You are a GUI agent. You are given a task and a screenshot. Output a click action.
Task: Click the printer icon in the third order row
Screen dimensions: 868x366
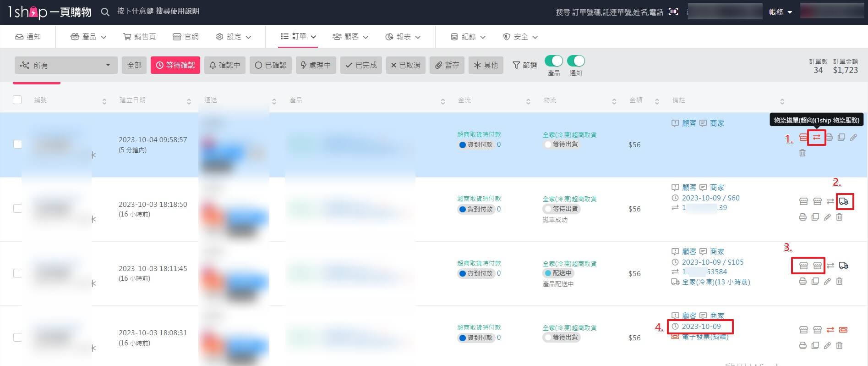(802, 281)
